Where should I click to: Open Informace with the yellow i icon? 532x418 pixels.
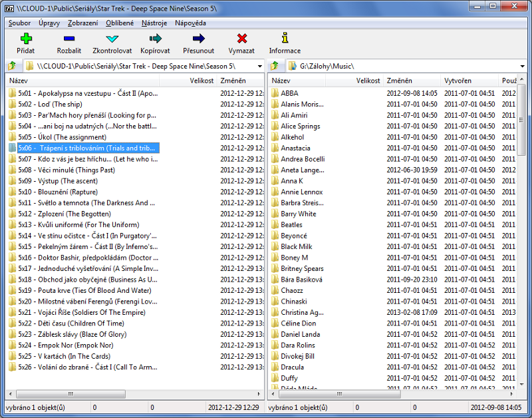285,39
